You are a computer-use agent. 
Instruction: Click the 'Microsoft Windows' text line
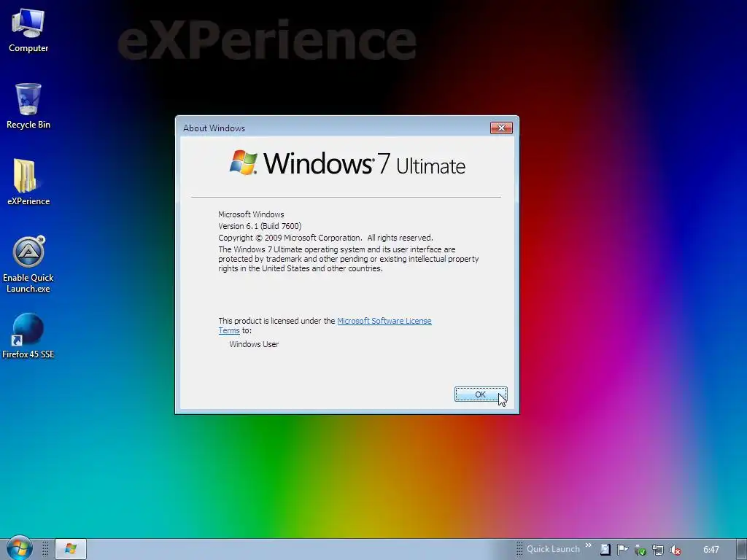(251, 214)
